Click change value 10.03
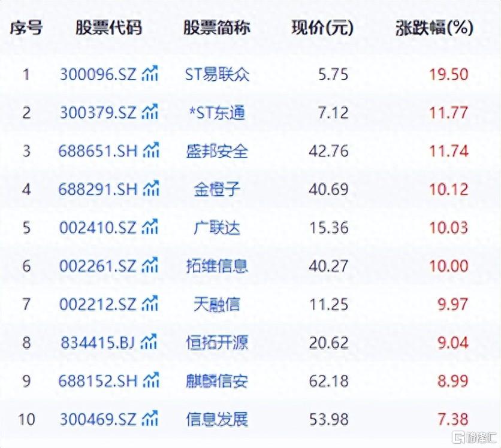The height and width of the screenshot is (448, 501). (449, 228)
